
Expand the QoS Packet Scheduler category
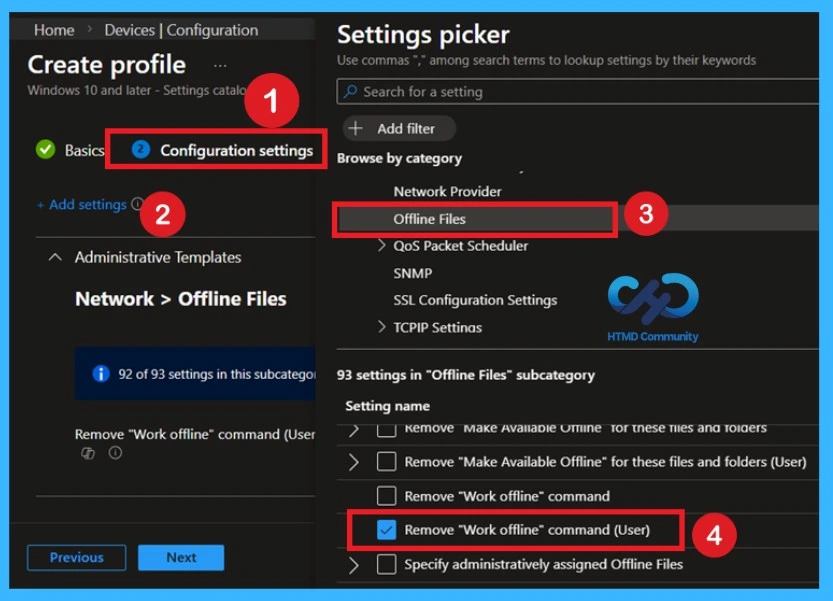tap(381, 245)
